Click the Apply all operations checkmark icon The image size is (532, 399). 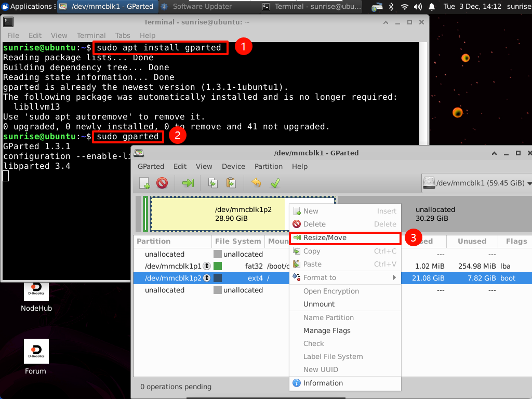coord(275,183)
